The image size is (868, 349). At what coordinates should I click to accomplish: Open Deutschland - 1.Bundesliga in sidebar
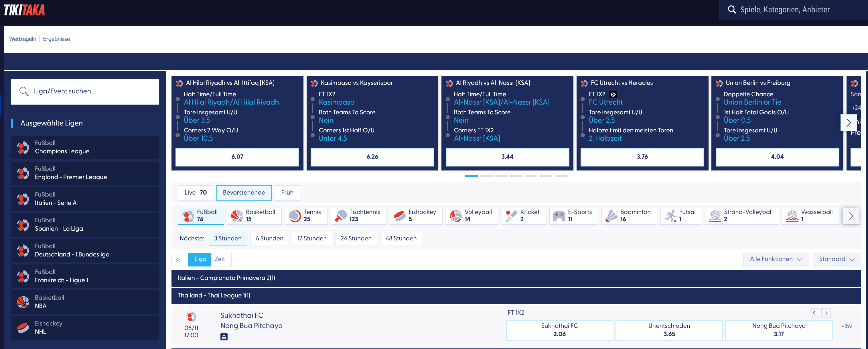[85, 250]
